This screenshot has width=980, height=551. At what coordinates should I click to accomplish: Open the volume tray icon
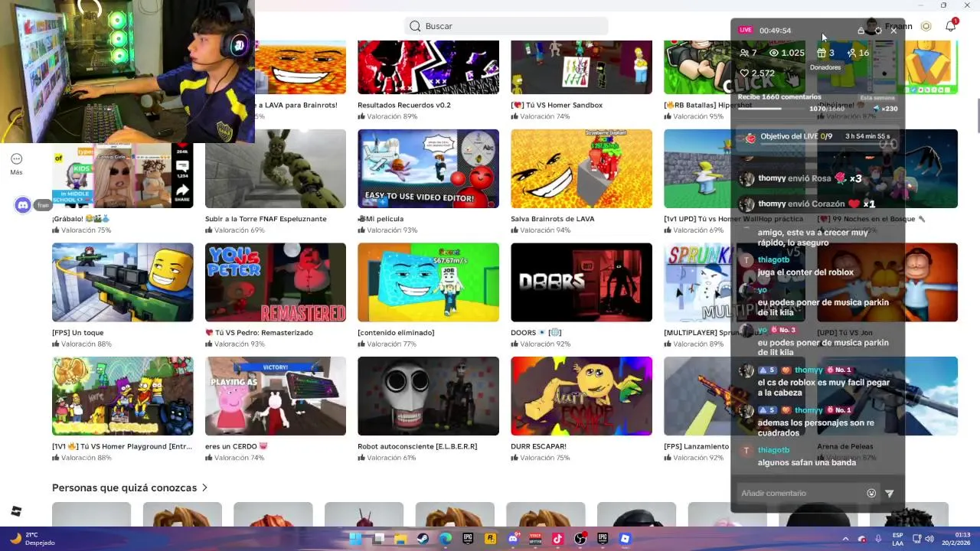point(929,539)
